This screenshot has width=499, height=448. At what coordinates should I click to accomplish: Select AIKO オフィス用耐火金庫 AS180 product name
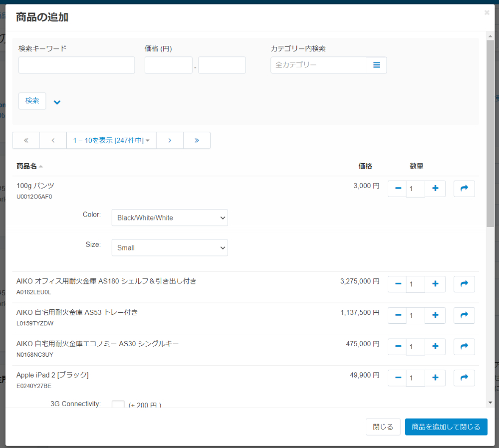tap(106, 281)
